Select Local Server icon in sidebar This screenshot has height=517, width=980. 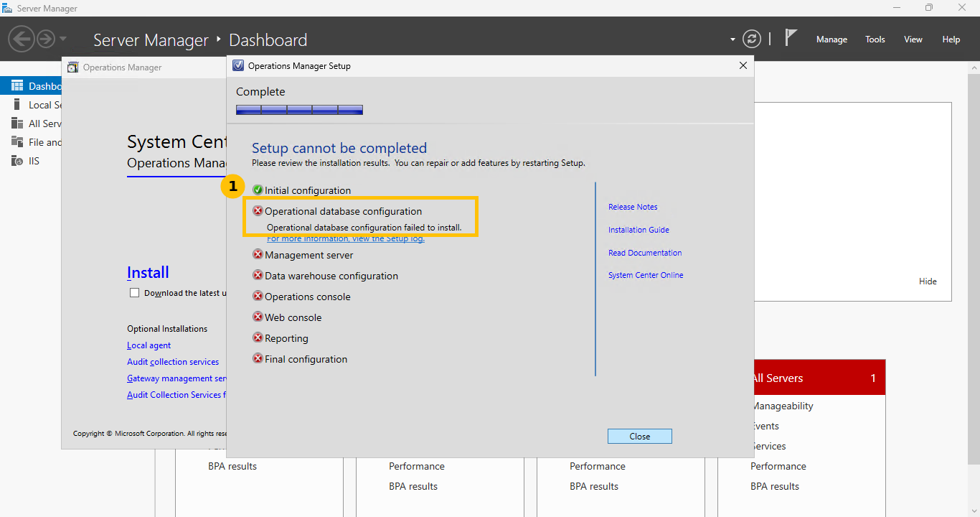tap(17, 104)
